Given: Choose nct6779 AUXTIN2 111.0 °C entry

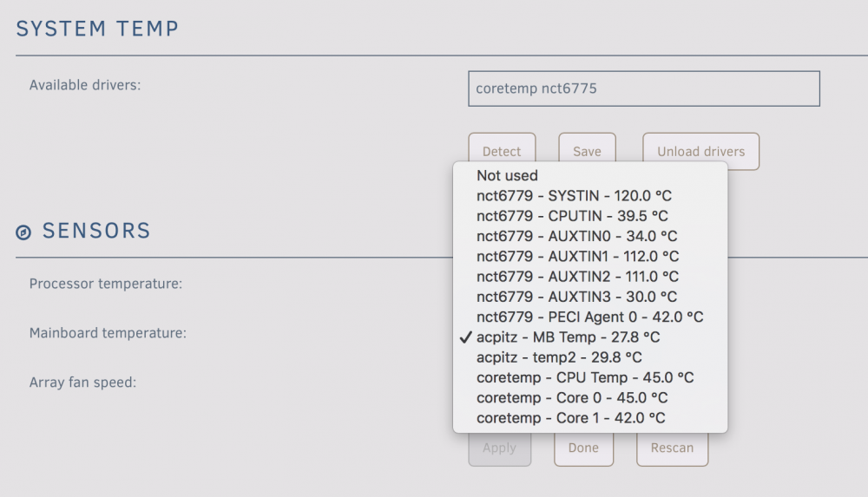Looking at the screenshot, I should (590, 276).
